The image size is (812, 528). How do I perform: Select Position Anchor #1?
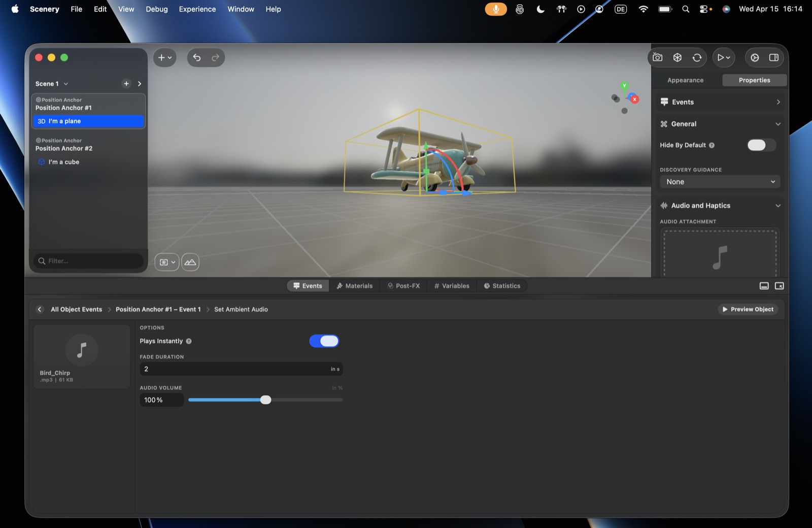(x=88, y=104)
